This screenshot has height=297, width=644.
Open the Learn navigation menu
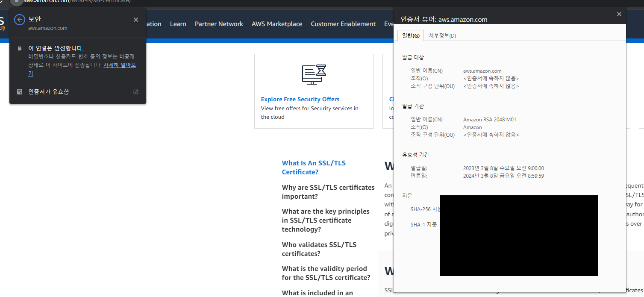[x=178, y=24]
